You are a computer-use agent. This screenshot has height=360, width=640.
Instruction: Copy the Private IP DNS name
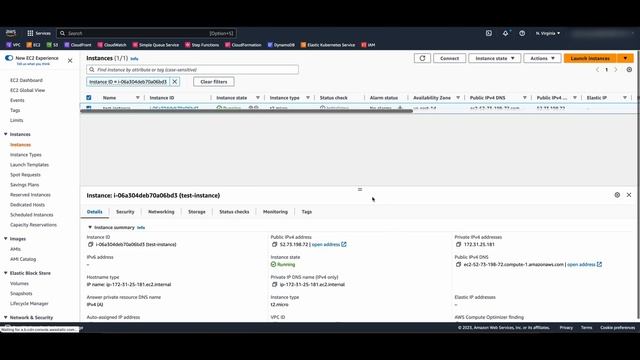pyautogui.click(x=274, y=284)
